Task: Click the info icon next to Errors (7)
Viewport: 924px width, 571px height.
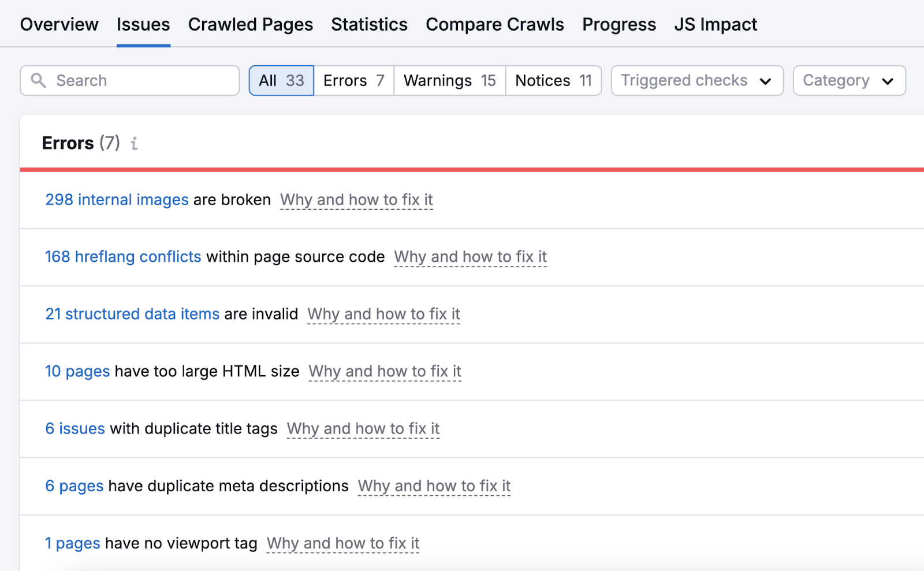Action: point(135,143)
